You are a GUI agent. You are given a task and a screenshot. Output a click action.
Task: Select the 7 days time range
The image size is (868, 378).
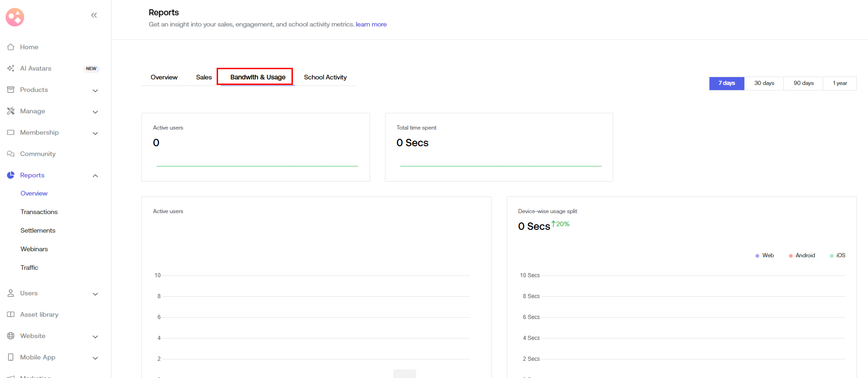tap(726, 83)
